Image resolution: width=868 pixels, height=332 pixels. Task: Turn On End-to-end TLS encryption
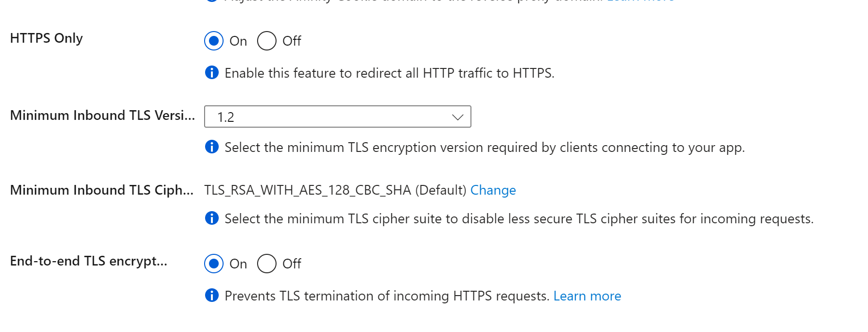(x=214, y=264)
